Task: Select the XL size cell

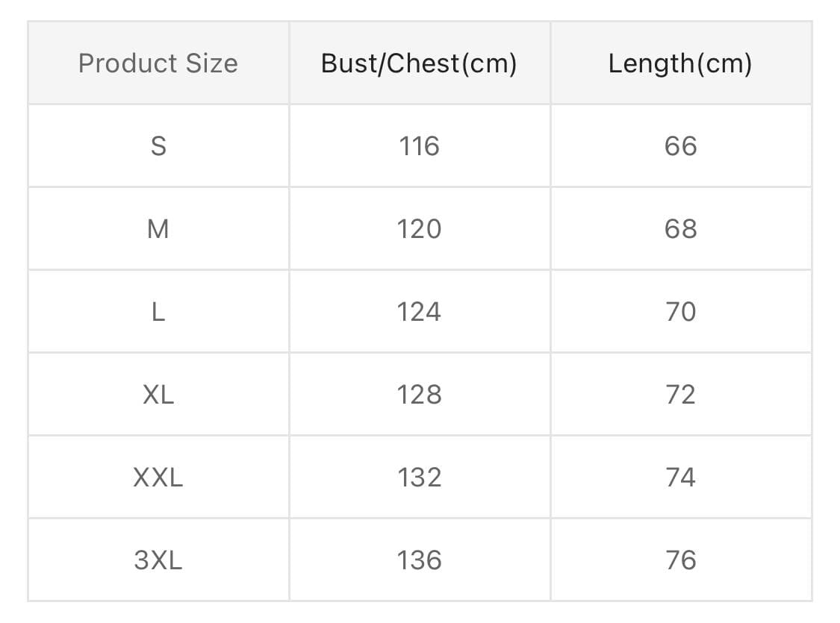Action: point(158,395)
